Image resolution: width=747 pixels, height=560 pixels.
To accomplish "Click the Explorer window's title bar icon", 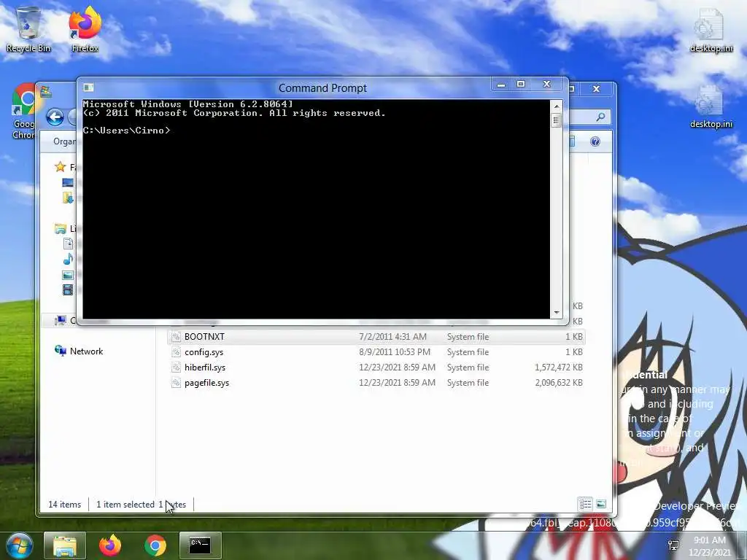I will pyautogui.click(x=46, y=90).
